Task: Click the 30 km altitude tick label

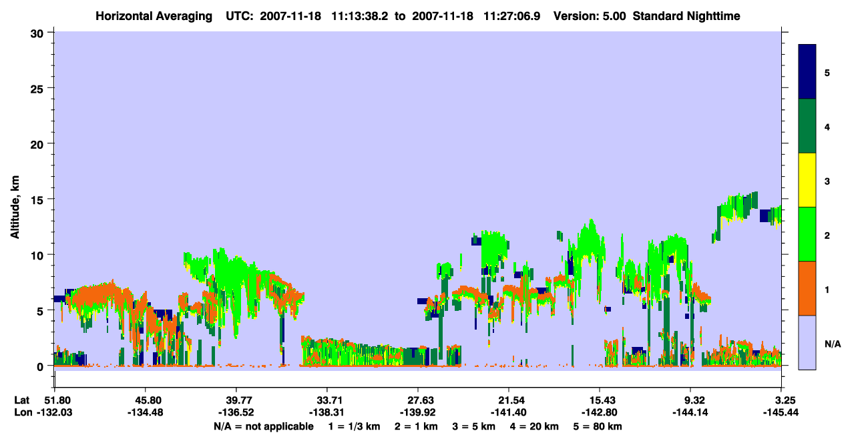Action: tap(39, 32)
